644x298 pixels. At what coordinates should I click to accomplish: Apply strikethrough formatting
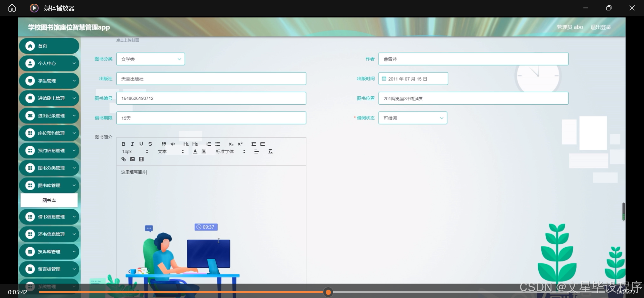pyautogui.click(x=150, y=144)
